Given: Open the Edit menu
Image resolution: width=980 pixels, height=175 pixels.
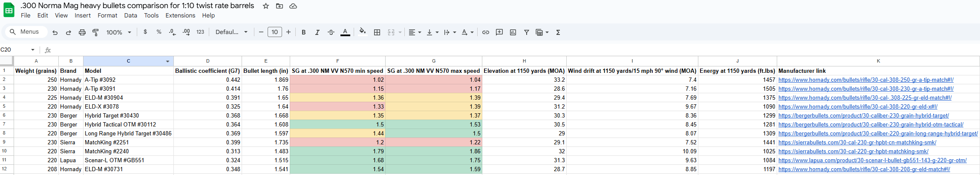Looking at the screenshot, I should pos(43,15).
